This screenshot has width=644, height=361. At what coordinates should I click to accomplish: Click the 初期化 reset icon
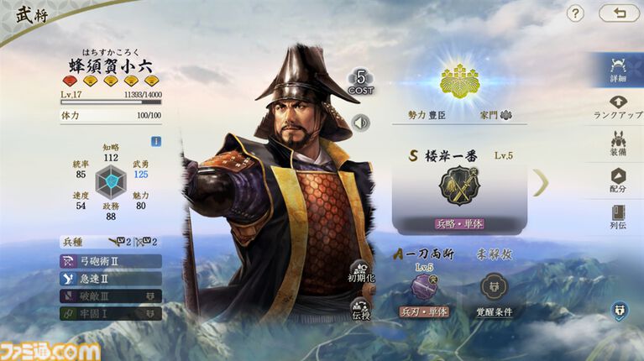tap(361, 271)
